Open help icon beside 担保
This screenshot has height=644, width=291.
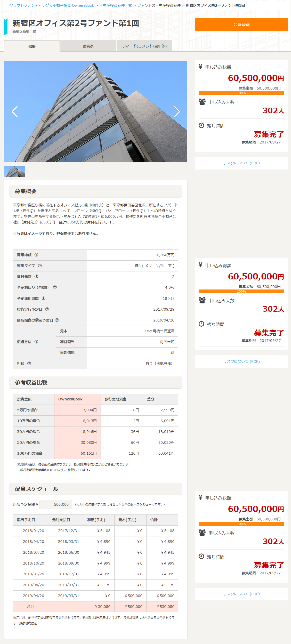tap(29, 363)
